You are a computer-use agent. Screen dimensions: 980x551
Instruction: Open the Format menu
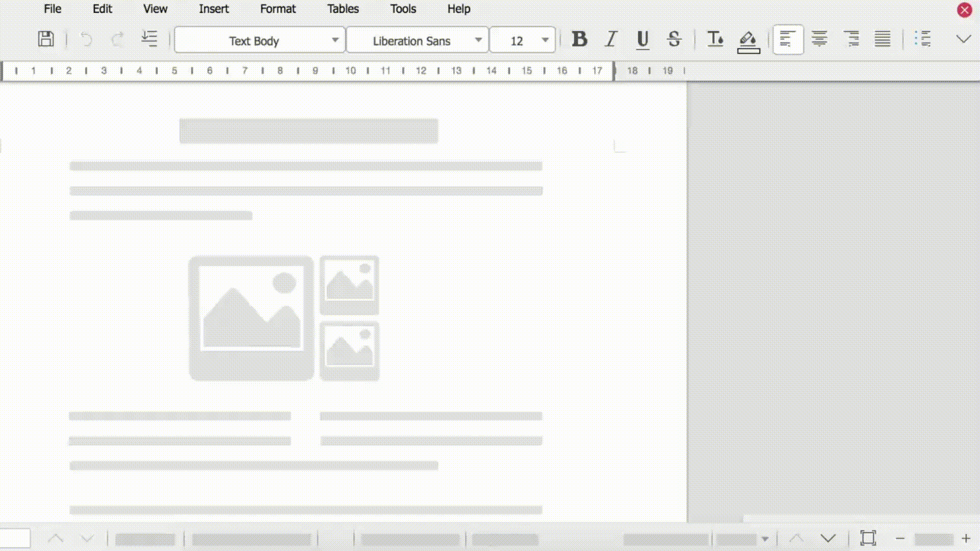pyautogui.click(x=278, y=9)
